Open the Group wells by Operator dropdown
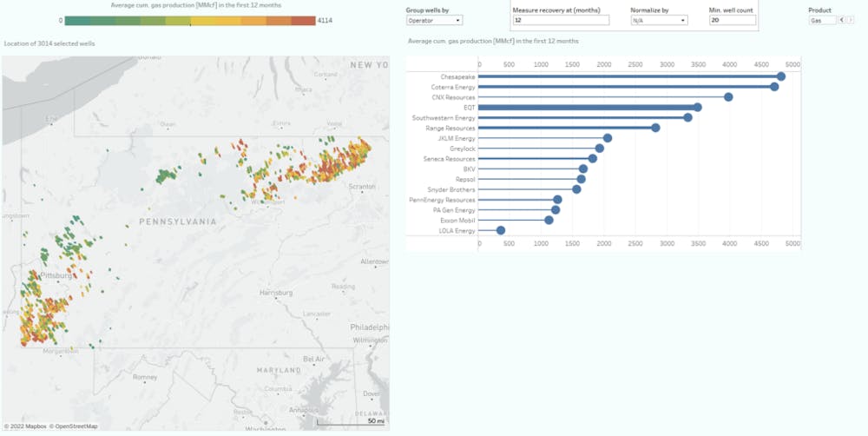Image resolution: width=868 pixels, height=436 pixels. click(434, 21)
